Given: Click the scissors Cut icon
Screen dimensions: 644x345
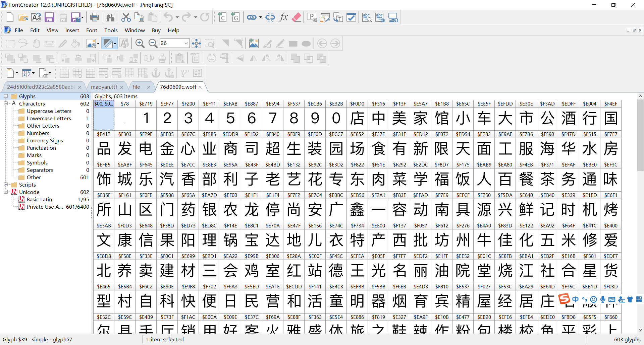Looking at the screenshot, I should 126,17.
